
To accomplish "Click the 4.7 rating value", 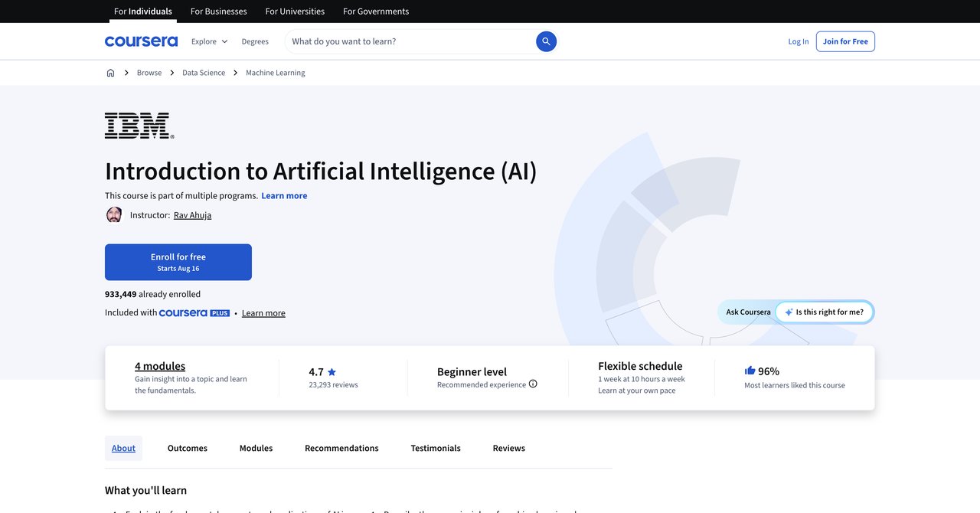I will (x=316, y=372).
